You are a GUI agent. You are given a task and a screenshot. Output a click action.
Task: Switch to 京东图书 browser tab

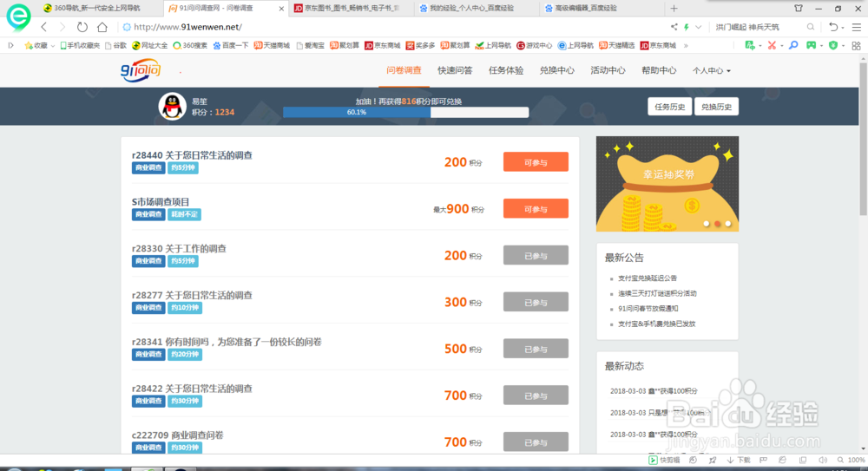coord(349,9)
